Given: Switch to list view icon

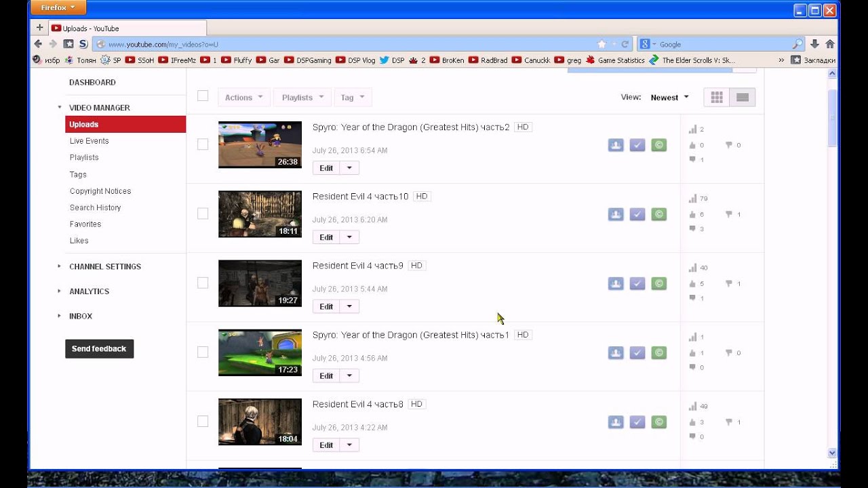Looking at the screenshot, I should coord(743,98).
